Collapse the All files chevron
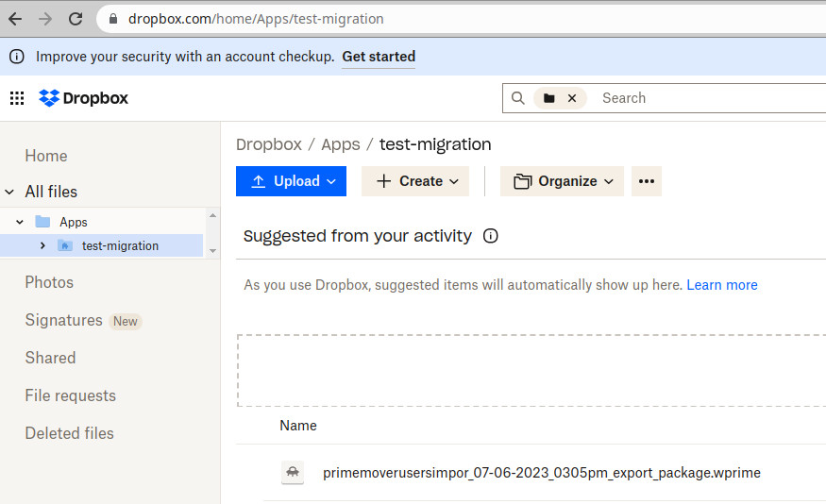 tap(9, 192)
